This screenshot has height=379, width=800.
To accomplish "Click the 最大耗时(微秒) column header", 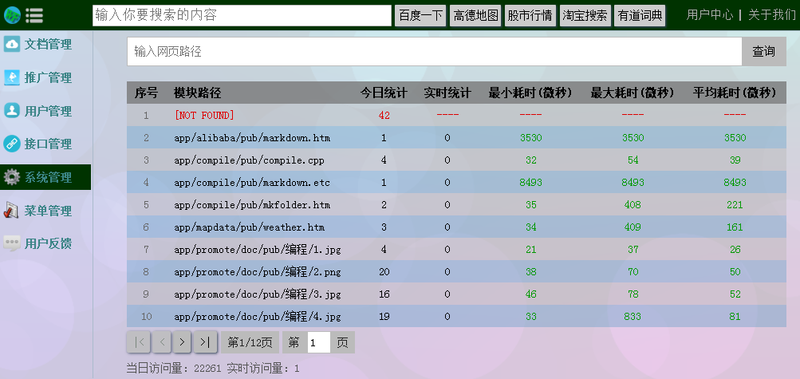I will (x=633, y=93).
